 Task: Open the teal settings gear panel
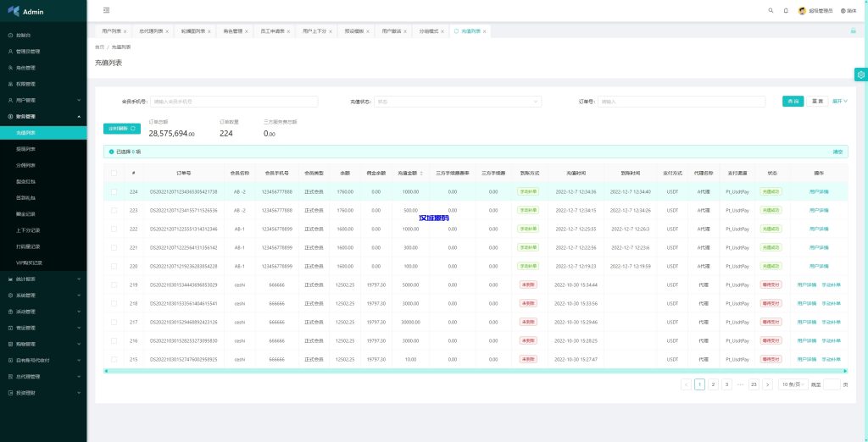pos(860,75)
